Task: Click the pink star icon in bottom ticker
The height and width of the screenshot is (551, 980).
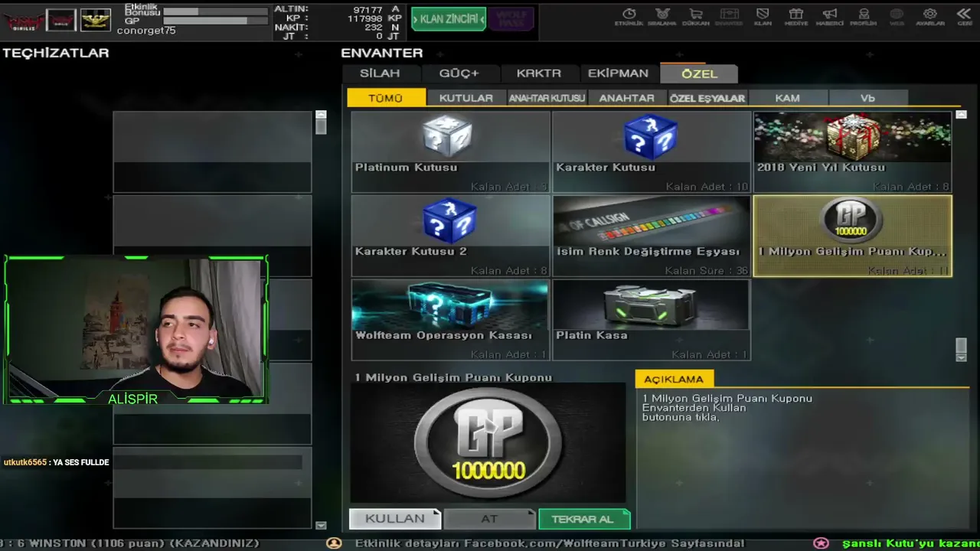Action: point(821,543)
